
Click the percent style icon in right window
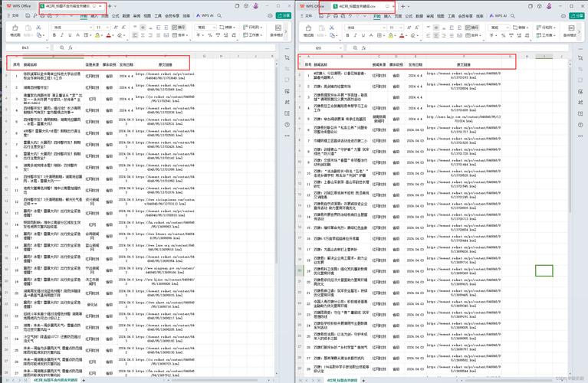pos(503,35)
